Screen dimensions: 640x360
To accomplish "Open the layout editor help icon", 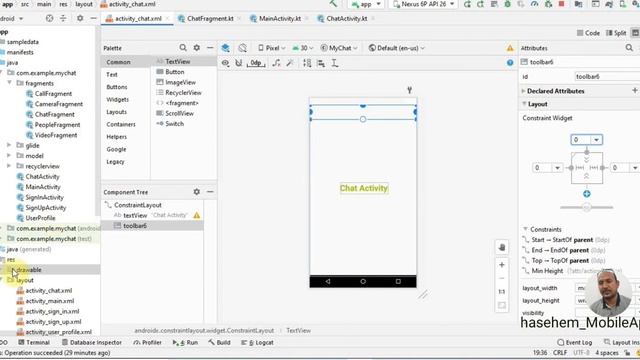I will (x=510, y=63).
